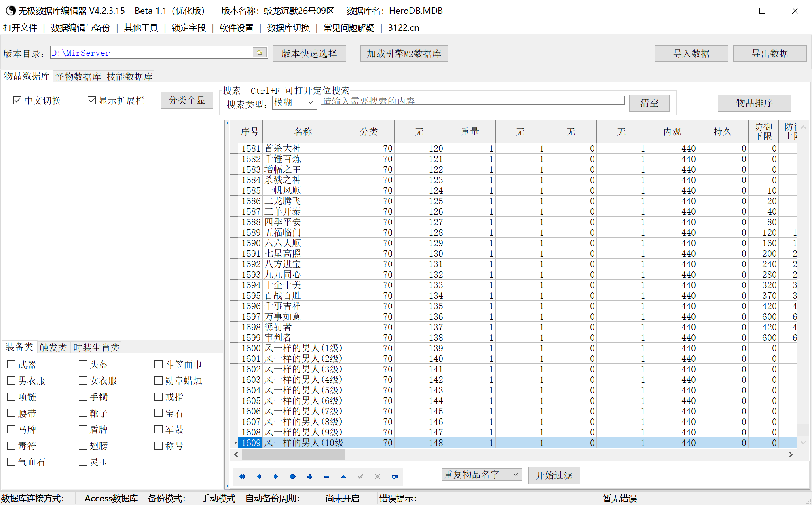Click the 版本快速选择 button
The height and width of the screenshot is (505, 812).
pos(309,53)
